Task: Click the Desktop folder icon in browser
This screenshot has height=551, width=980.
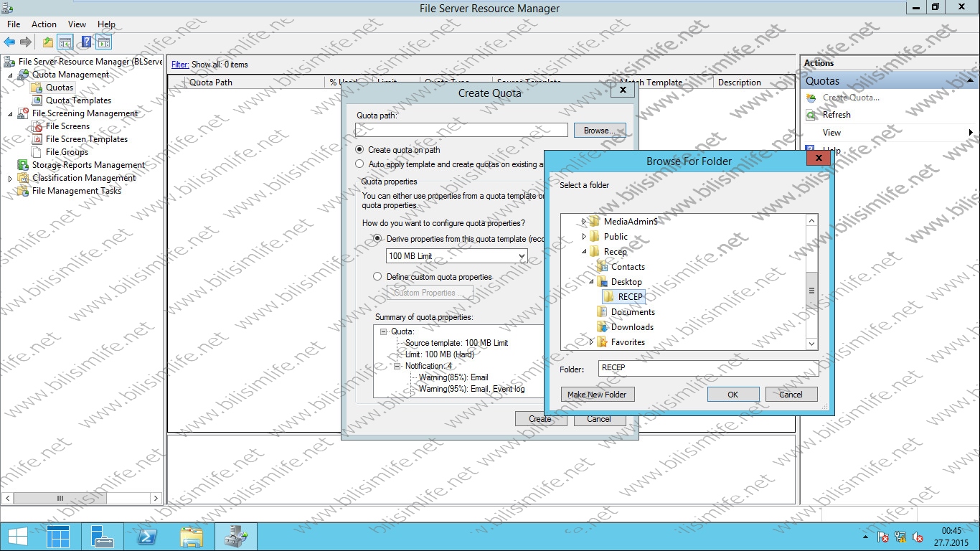Action: [x=602, y=282]
